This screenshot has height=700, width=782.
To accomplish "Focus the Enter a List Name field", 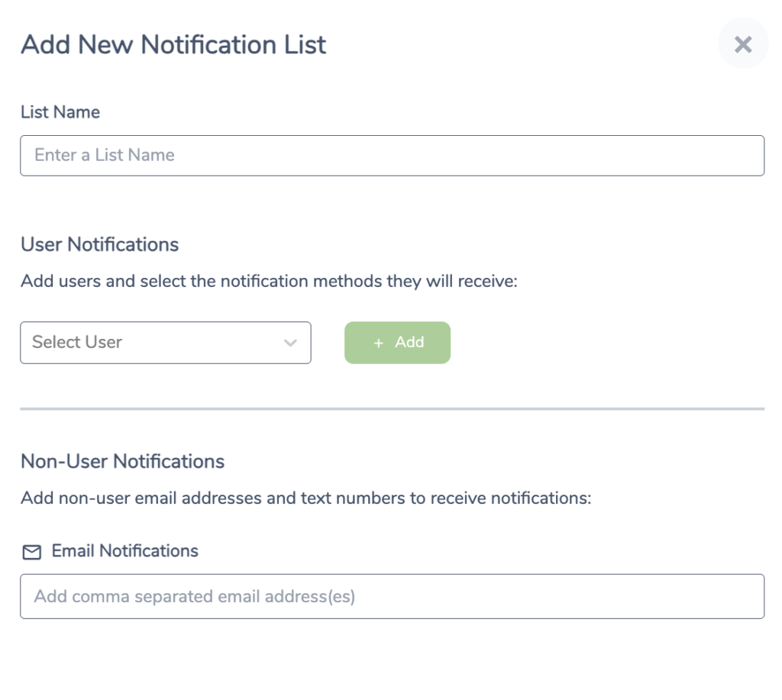I will click(392, 156).
